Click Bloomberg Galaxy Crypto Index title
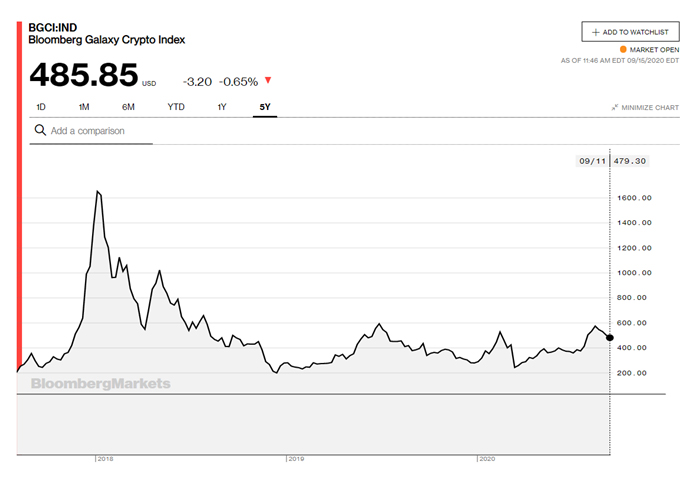The width and height of the screenshot is (695, 481). coord(107,40)
